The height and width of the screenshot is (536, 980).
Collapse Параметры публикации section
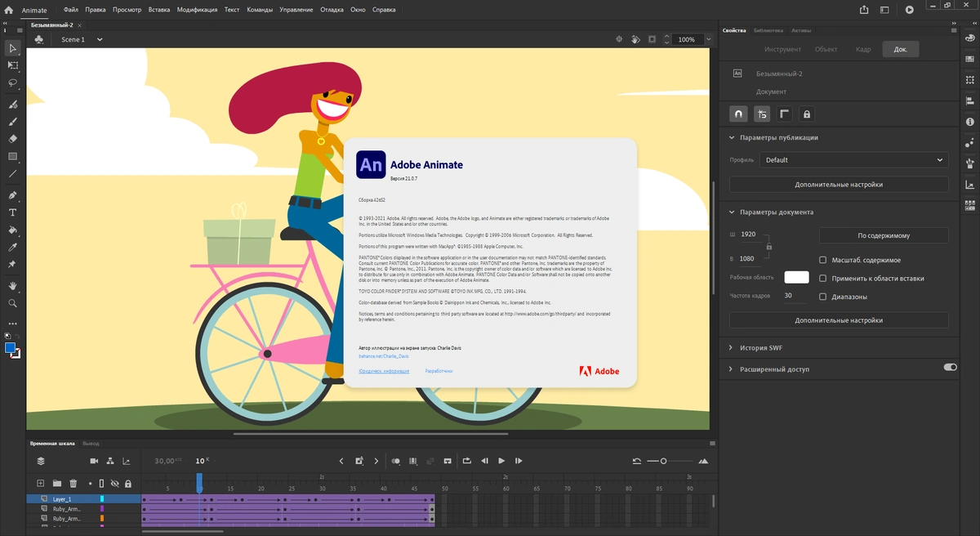pos(732,137)
